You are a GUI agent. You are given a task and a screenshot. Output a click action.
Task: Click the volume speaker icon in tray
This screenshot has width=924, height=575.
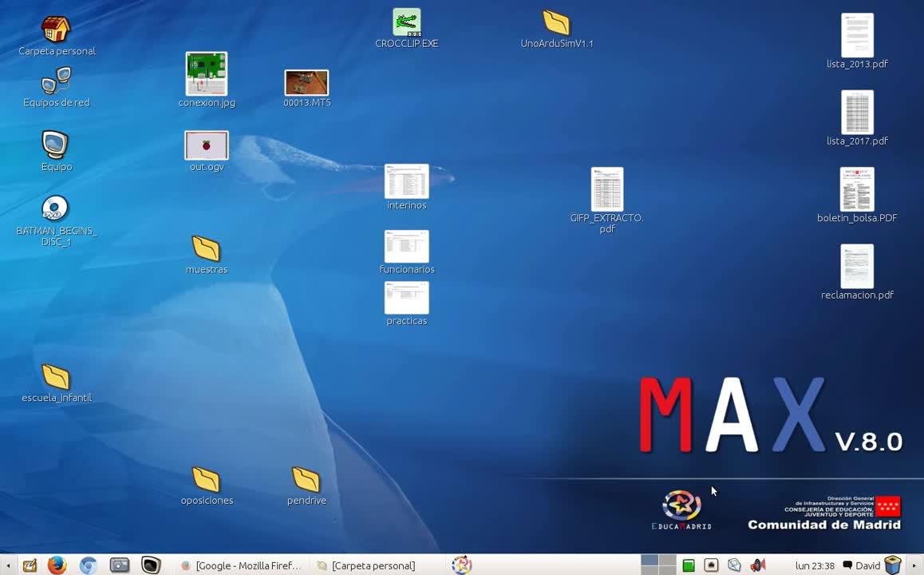757,565
